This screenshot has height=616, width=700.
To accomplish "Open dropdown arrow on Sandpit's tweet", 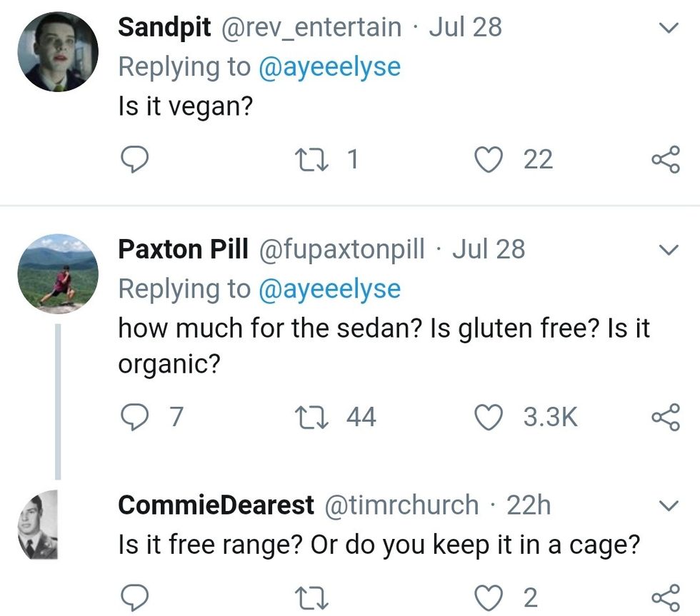I will (x=667, y=29).
